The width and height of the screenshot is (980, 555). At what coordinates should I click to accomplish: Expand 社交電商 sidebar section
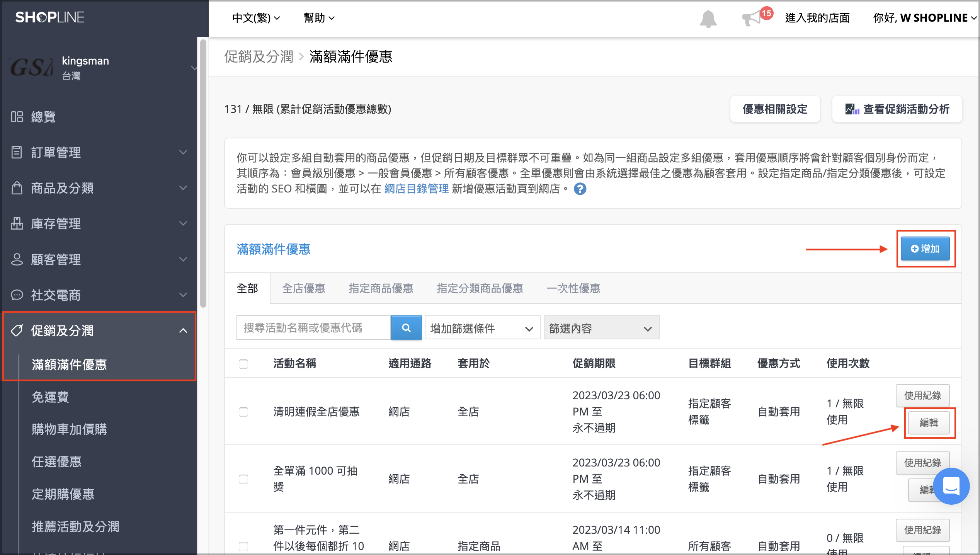click(183, 295)
